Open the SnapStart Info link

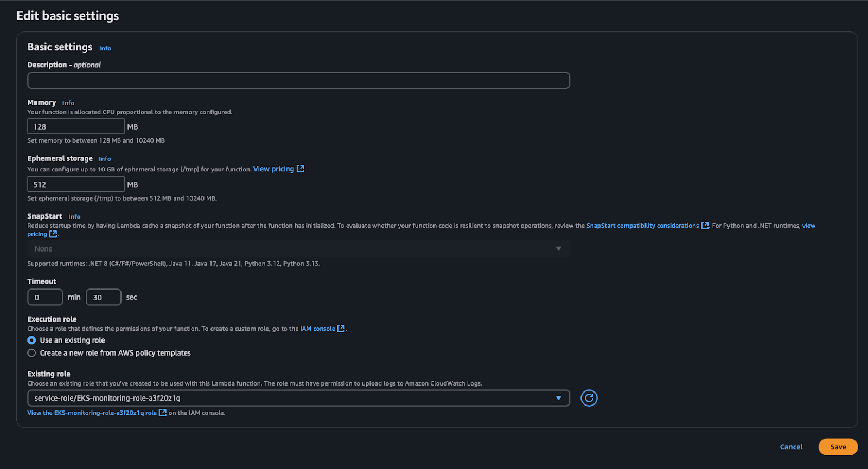point(74,217)
